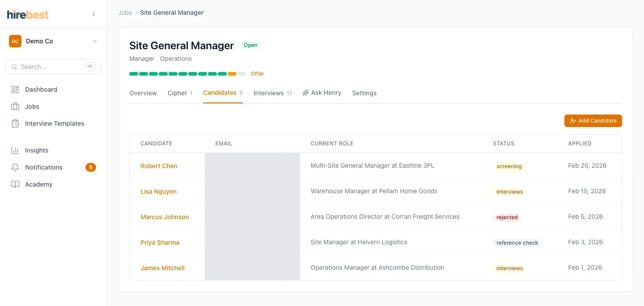Viewport: 644px width, 306px height.
Task: Click the applied date Feb 10, 2026
Action: coord(587,191)
